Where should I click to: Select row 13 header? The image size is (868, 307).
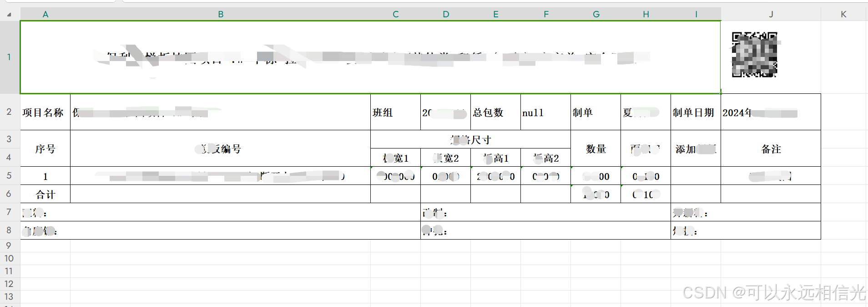click(x=9, y=297)
